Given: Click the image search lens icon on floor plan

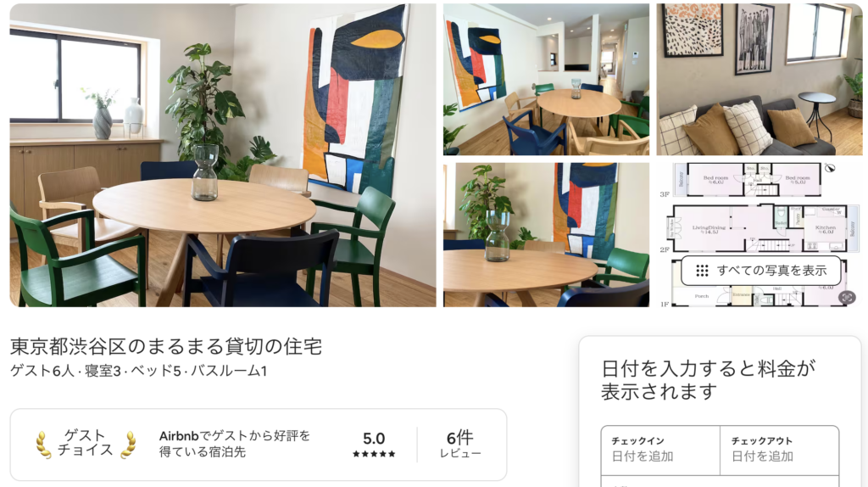Looking at the screenshot, I should [847, 298].
